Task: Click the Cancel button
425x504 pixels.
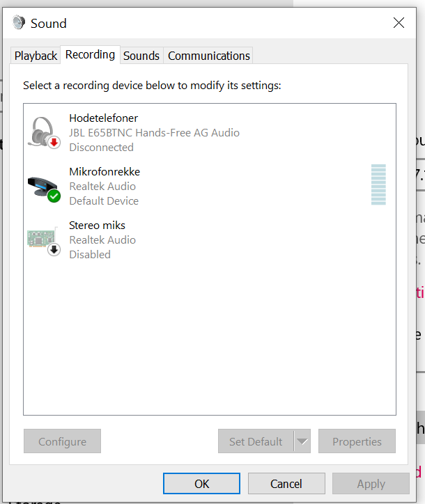Action: [286, 484]
